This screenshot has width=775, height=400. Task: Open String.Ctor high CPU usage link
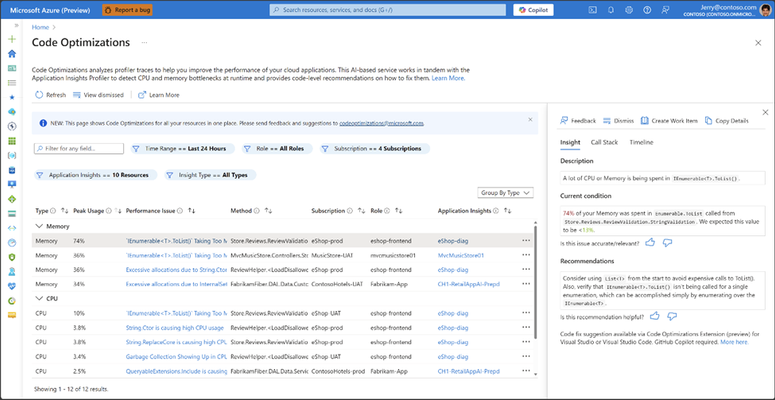[x=174, y=328]
